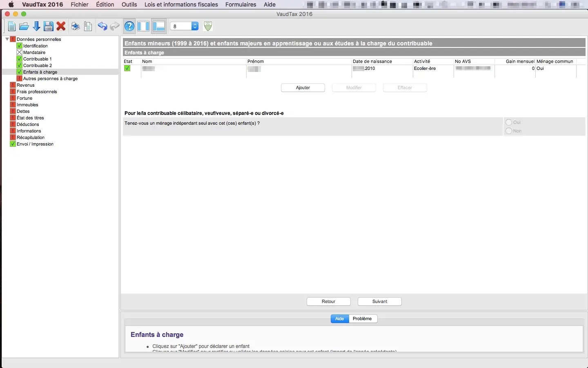
Task: Open the Outils menu
Action: (x=129, y=4)
